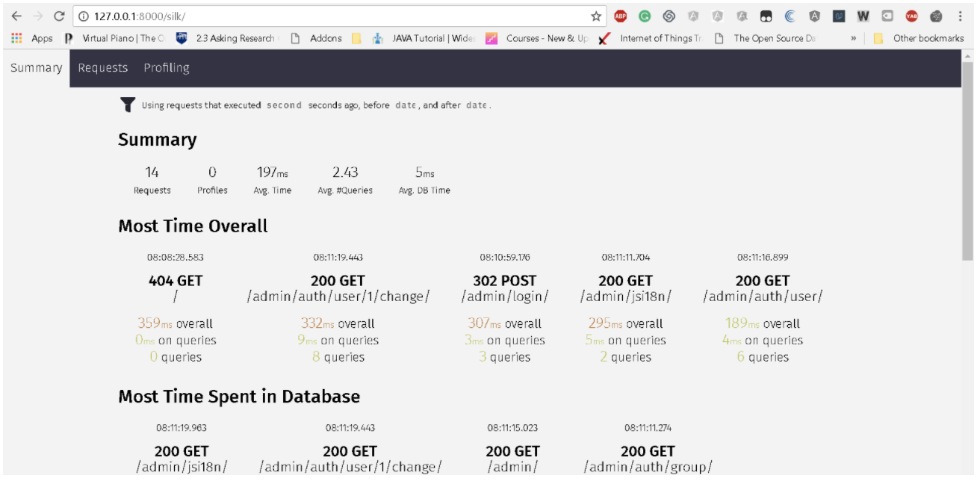Screen dimensions: 980x481
Task: Click the dark round profile extension icon
Action: coord(936,16)
